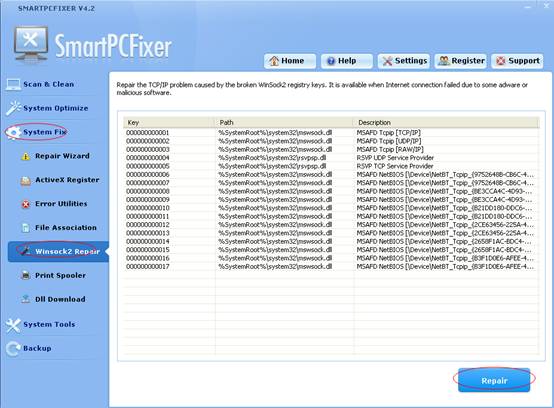
Task: Click mswsock.dll path in row 000000000001
Action: [275, 133]
